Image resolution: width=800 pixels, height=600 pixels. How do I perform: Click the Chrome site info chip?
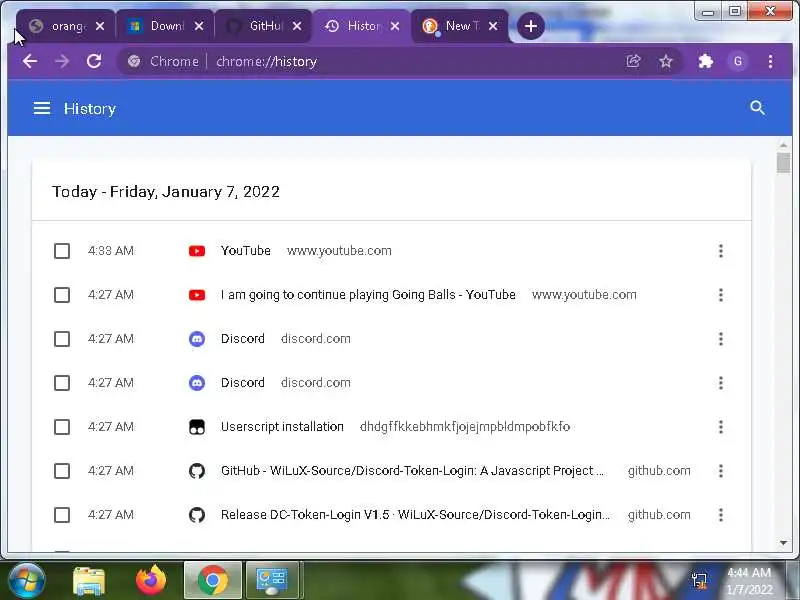coord(163,61)
